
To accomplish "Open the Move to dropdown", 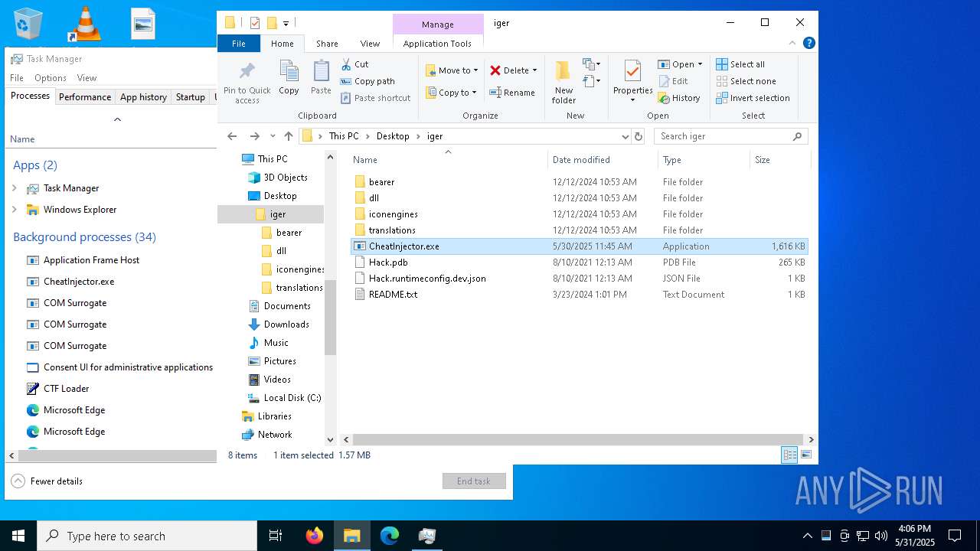I will tap(452, 70).
